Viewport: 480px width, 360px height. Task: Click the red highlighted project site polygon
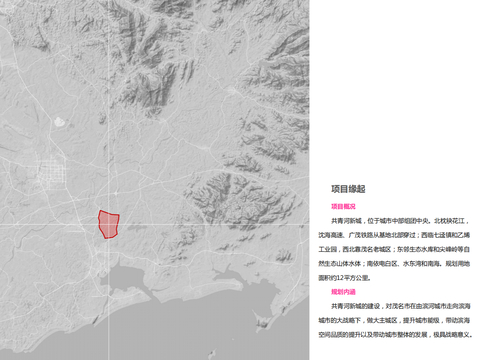tap(109, 225)
